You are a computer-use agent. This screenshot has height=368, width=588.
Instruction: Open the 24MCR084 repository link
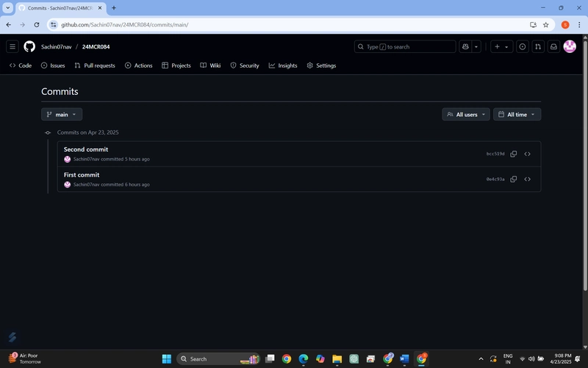[x=96, y=47]
